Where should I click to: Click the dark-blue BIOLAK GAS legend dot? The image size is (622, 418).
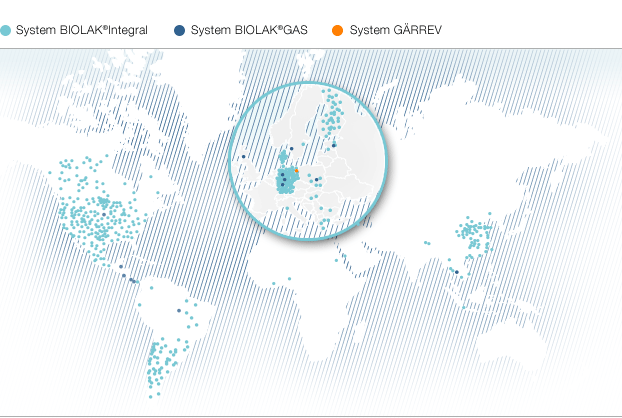pos(180,31)
